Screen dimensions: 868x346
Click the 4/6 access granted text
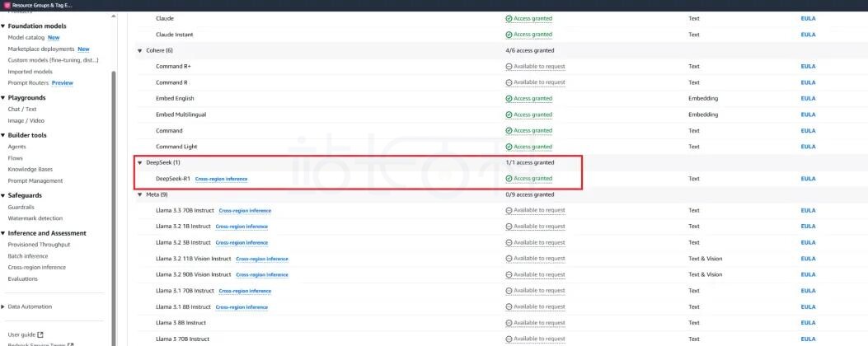click(530, 50)
